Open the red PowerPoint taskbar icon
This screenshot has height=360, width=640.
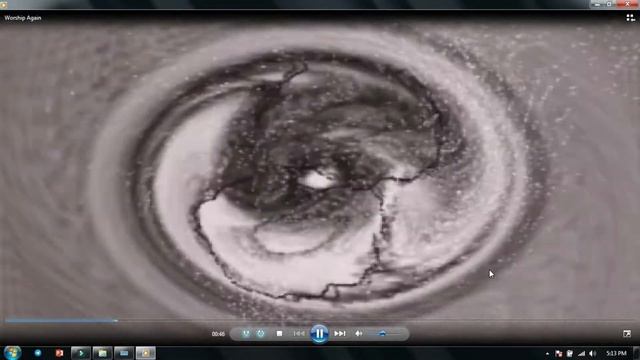(59, 353)
